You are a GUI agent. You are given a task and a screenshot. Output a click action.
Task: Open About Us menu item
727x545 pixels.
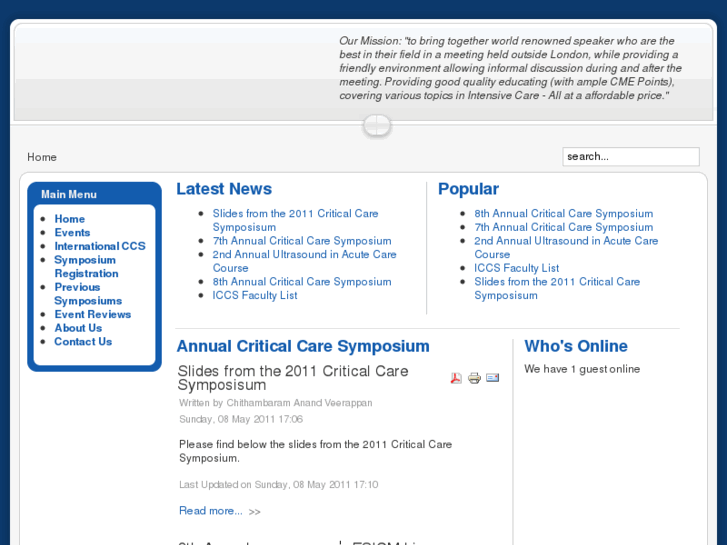[x=78, y=328]
